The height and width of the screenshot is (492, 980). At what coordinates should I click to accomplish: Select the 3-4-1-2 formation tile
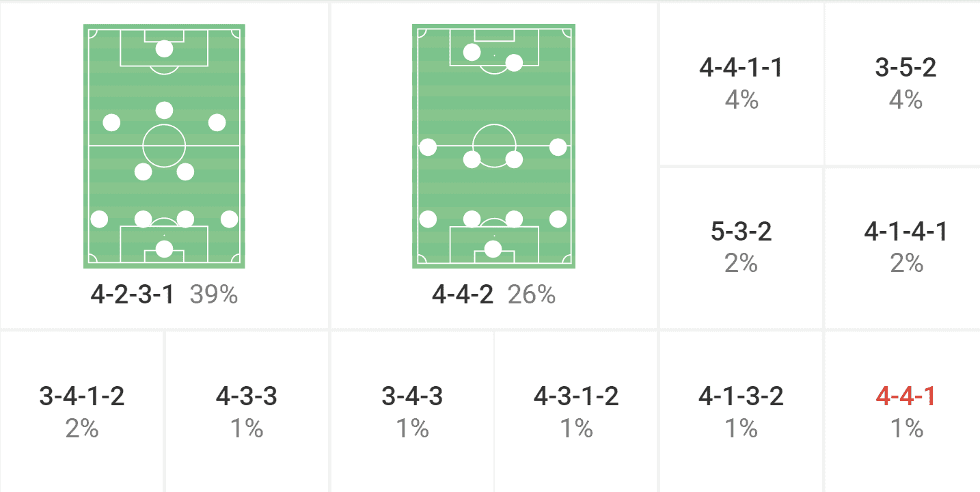pos(82,411)
